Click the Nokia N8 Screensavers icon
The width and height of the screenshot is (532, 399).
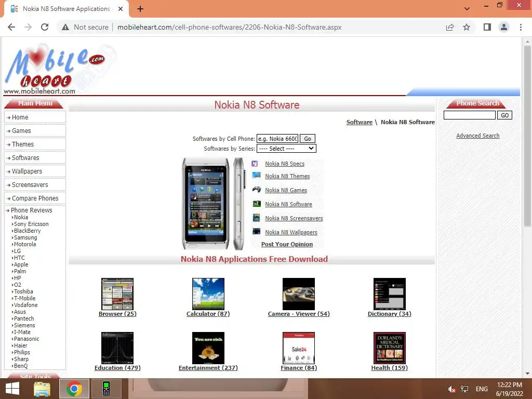pyautogui.click(x=257, y=218)
